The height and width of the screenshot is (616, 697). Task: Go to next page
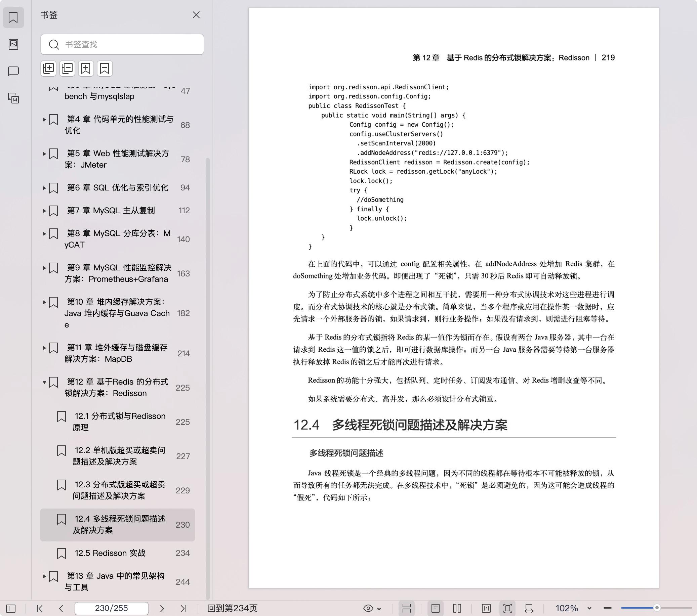[x=162, y=608]
